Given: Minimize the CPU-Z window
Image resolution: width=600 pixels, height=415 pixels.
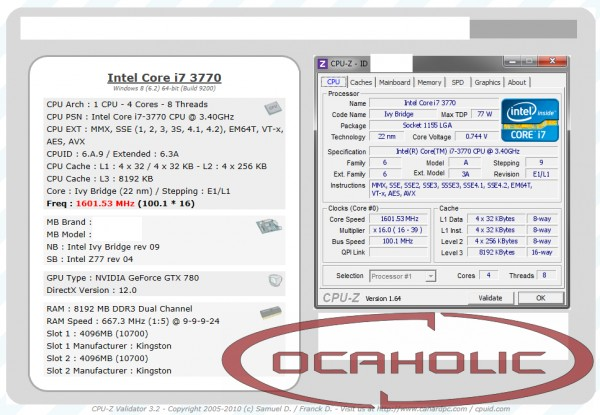Looking at the screenshot, I should point(512,61).
